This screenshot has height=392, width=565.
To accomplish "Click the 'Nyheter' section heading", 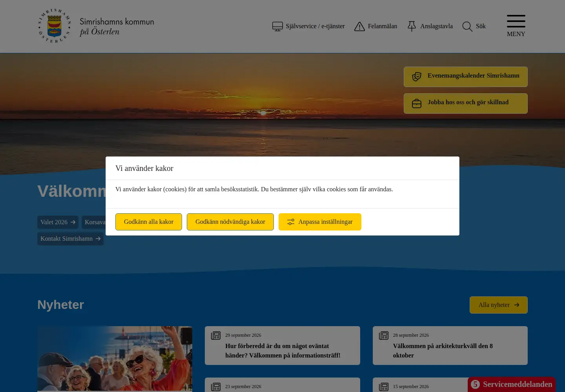I will point(61,305).
